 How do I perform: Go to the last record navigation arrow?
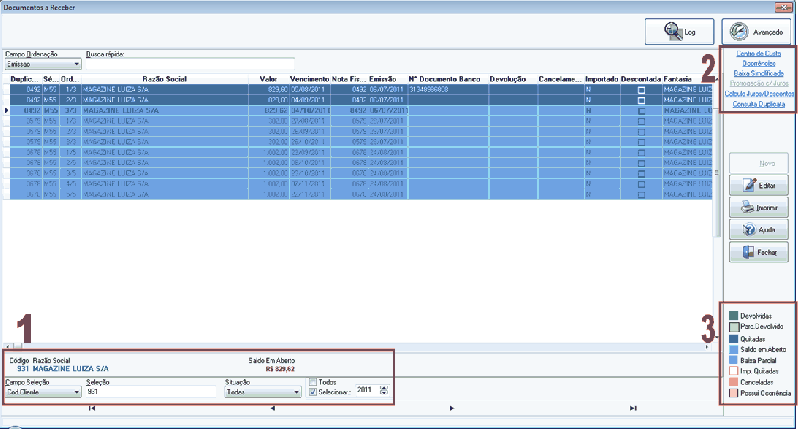[x=633, y=408]
